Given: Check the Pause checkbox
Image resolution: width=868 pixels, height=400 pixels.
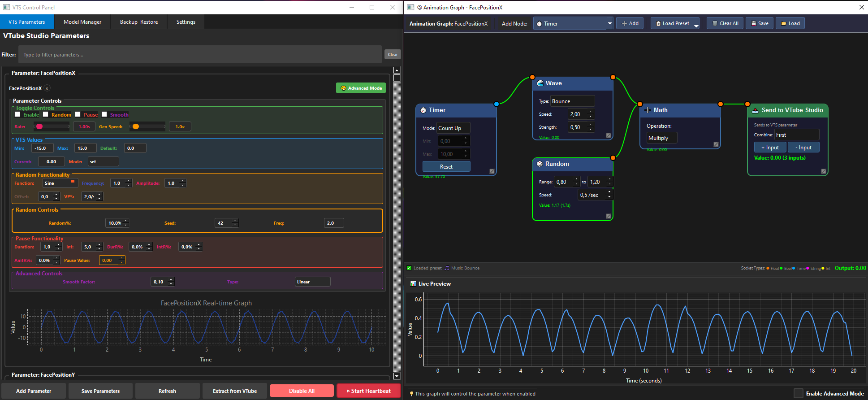Looking at the screenshot, I should [78, 114].
